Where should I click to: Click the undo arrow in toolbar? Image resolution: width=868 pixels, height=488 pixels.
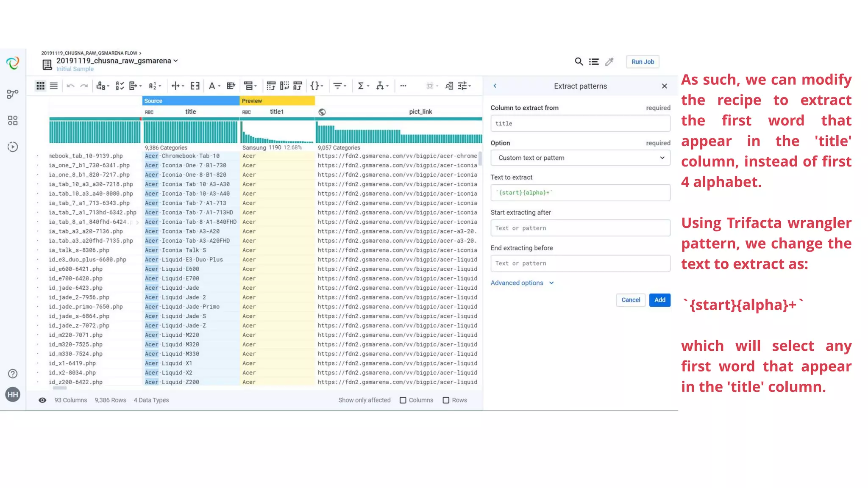70,86
